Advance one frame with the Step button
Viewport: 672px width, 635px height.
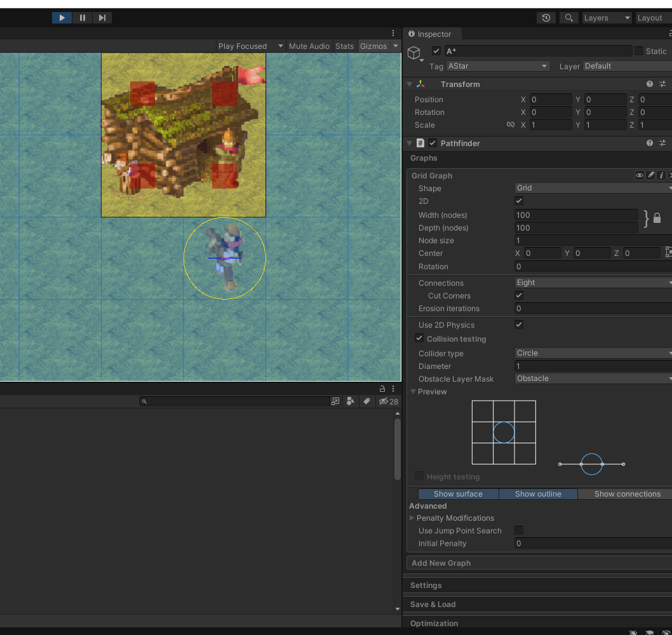click(102, 18)
